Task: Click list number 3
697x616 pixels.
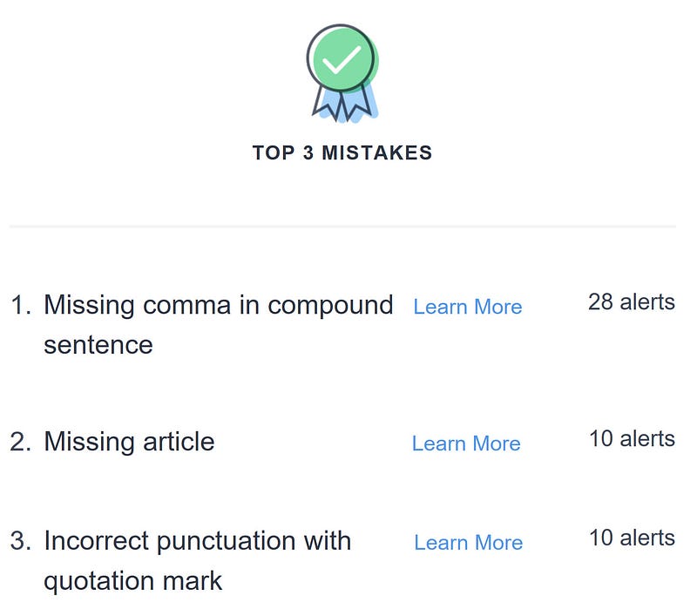Action: tap(20, 541)
